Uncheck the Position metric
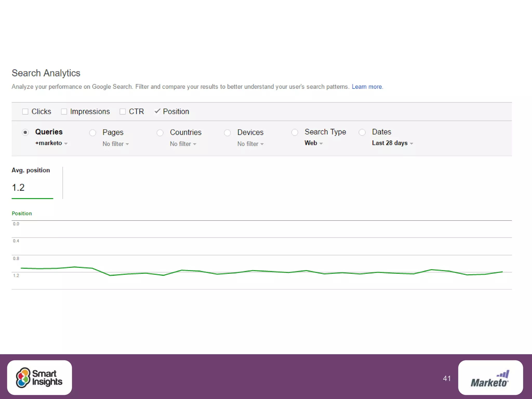This screenshot has height=399, width=532. [x=157, y=111]
